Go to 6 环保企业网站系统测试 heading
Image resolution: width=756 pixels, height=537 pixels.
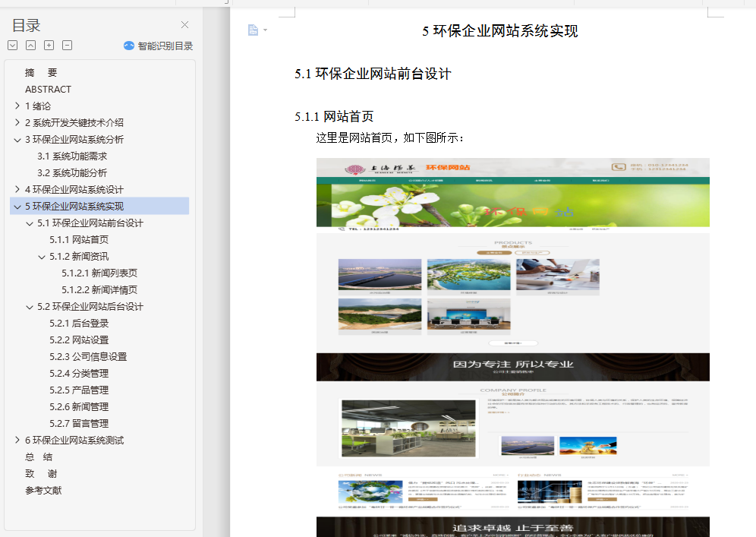[74, 440]
